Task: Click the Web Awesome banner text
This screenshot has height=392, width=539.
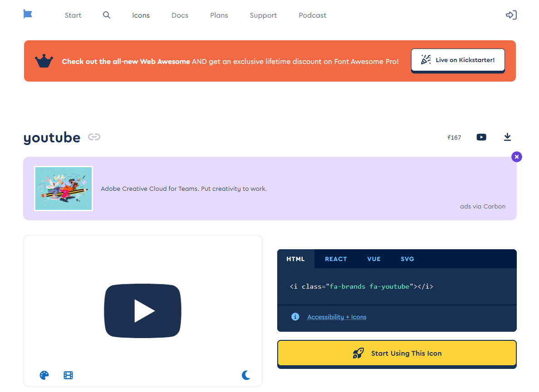Action: tap(230, 62)
